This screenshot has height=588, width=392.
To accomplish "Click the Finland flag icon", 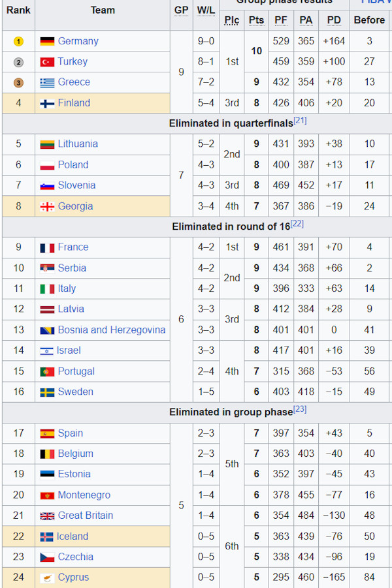I will pos(47,103).
